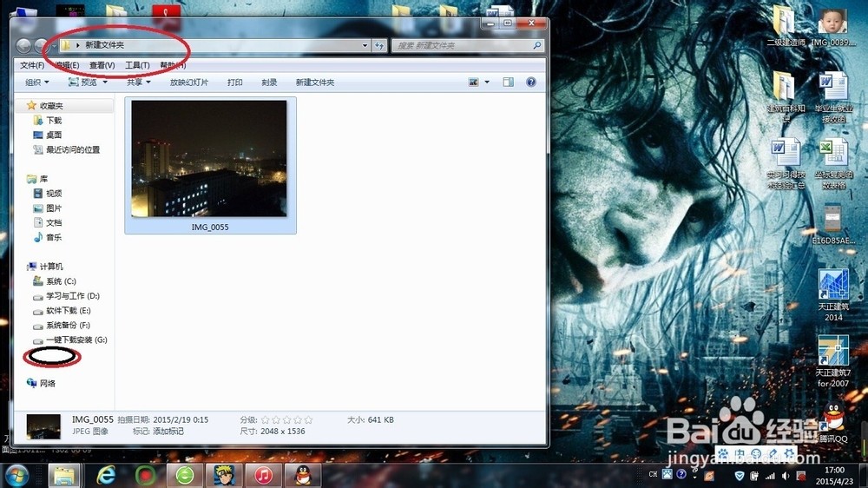The width and height of the screenshot is (868, 488).
Task: Click the 新建文件夹 toolbar button
Action: tap(315, 82)
